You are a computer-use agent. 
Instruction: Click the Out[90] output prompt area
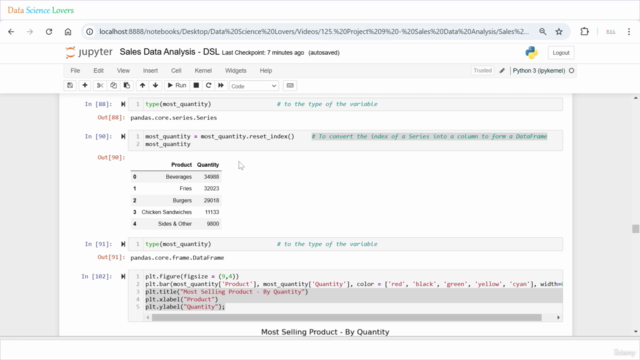point(111,158)
